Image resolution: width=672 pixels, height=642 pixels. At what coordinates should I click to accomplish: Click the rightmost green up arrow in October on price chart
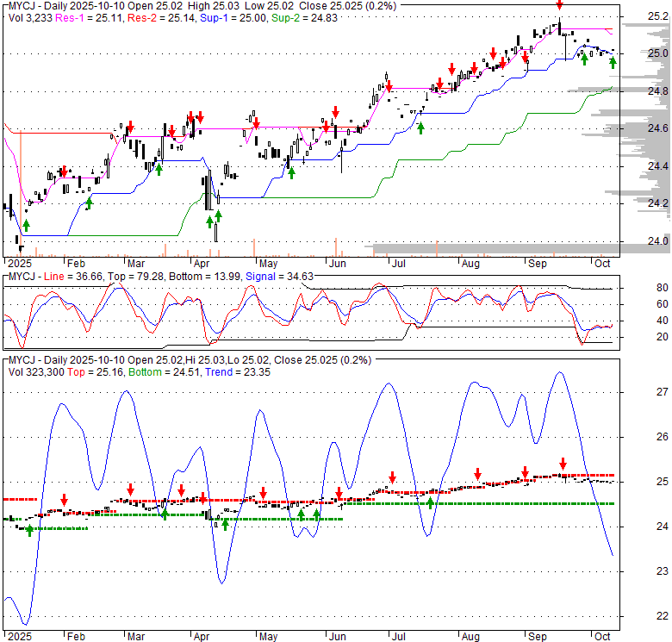pos(613,60)
